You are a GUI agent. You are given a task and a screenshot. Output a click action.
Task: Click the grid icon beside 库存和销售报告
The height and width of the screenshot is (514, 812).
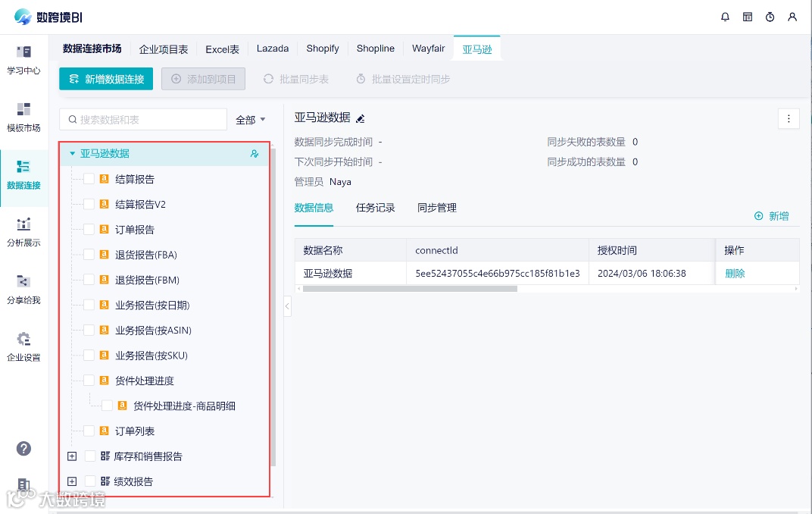click(x=105, y=456)
